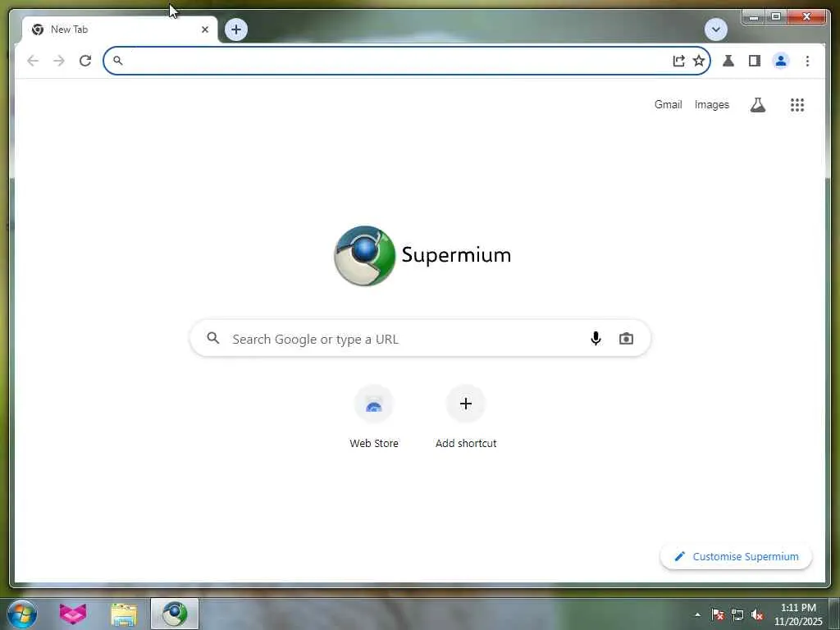
Task: Open Action Center flag icon
Action: (717, 614)
